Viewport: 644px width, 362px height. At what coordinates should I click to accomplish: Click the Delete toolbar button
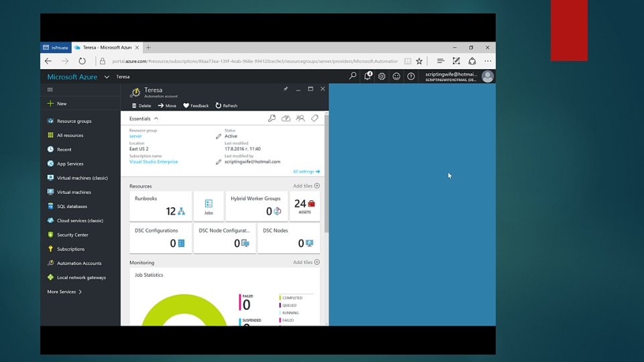(142, 105)
